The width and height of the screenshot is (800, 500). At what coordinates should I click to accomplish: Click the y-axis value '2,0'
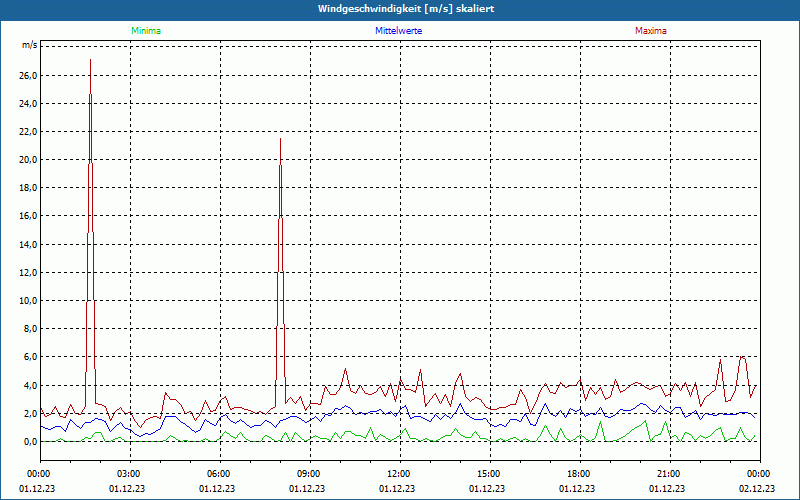(31, 413)
